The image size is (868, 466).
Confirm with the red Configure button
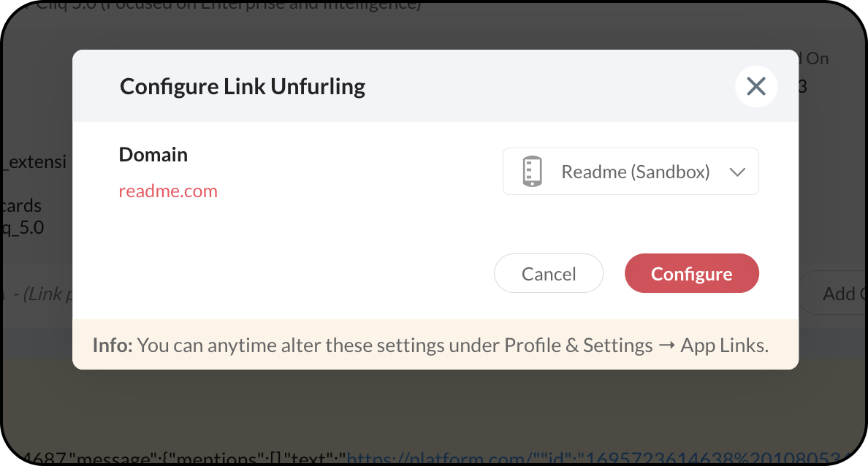pos(691,273)
